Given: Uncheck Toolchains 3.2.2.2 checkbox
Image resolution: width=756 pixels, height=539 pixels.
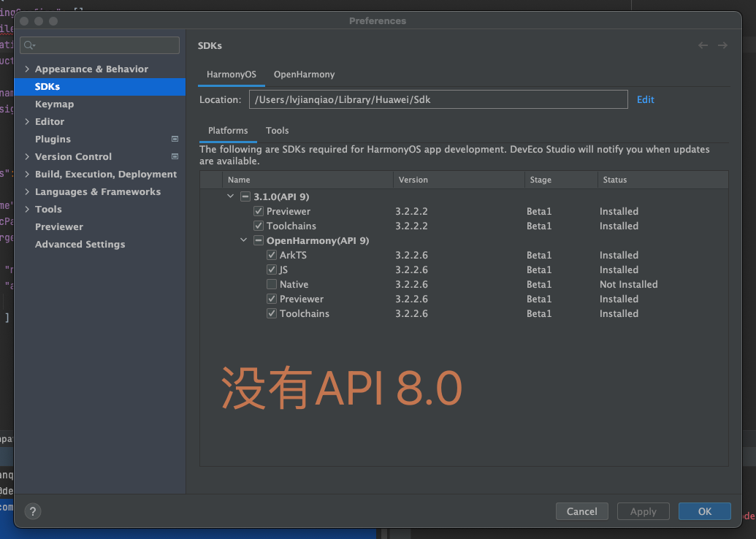Looking at the screenshot, I should tap(259, 226).
